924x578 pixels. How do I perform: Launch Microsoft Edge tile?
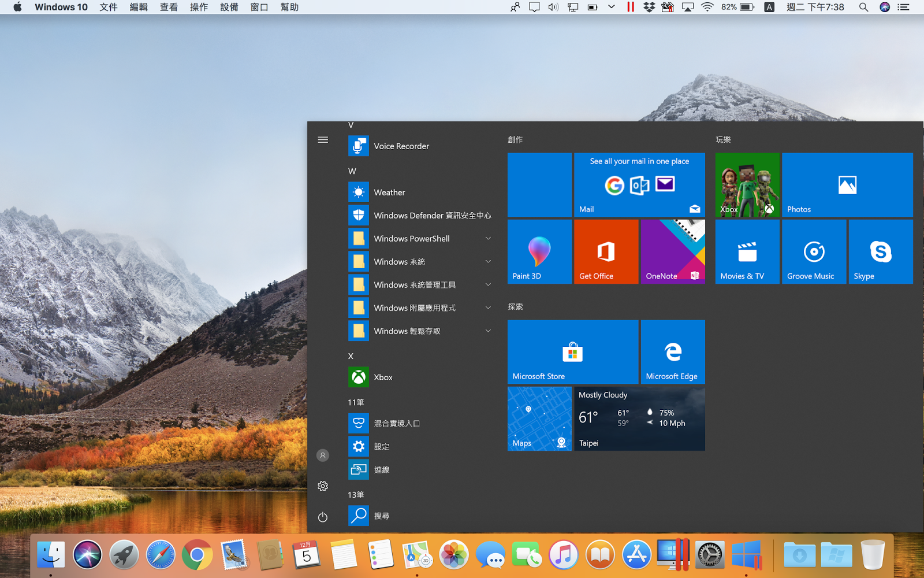click(x=673, y=352)
